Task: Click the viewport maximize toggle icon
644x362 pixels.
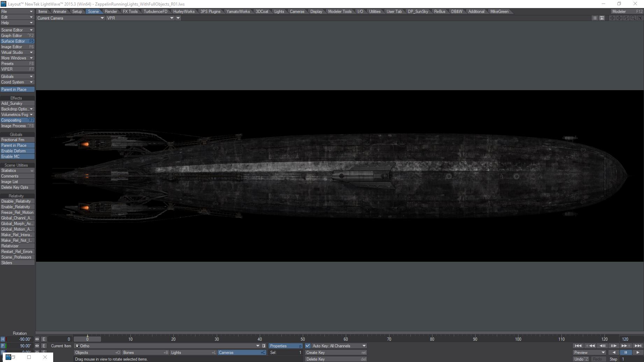Action: (x=640, y=18)
